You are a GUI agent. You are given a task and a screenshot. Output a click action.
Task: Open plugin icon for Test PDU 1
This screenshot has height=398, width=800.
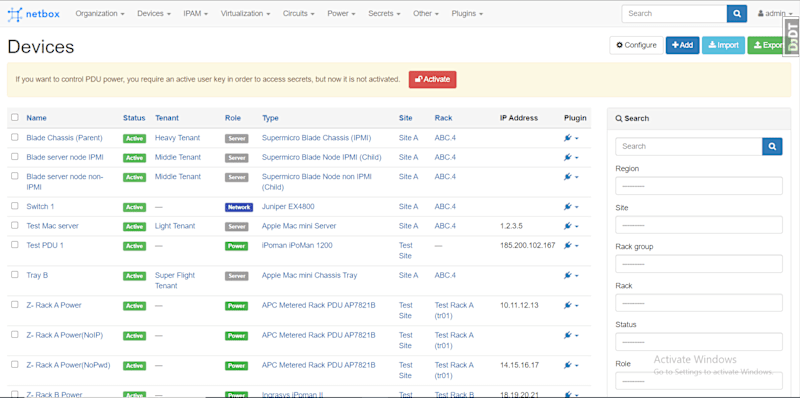[x=567, y=245]
